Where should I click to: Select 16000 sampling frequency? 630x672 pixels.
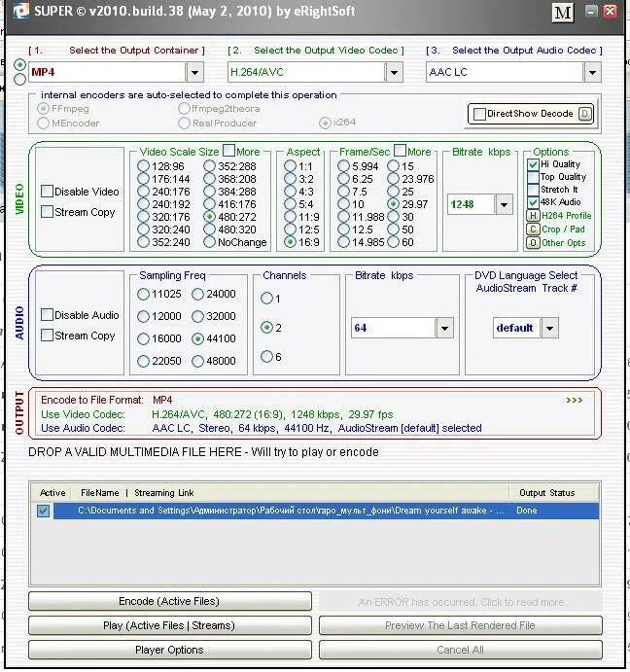(143, 339)
